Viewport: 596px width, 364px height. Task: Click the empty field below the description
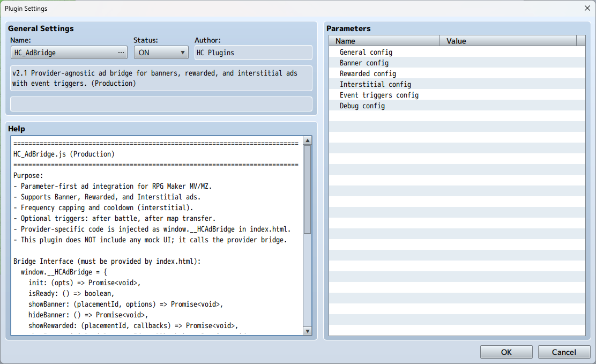tap(161, 104)
